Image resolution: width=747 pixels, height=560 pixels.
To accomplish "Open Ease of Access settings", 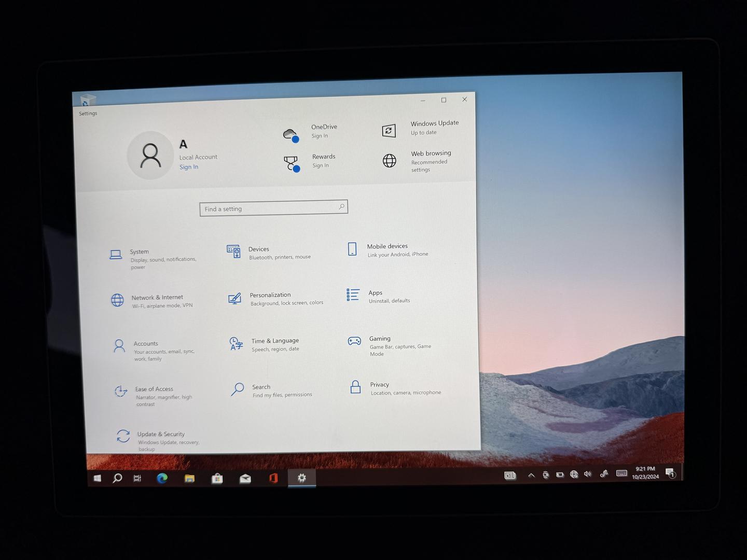I will (x=154, y=396).
